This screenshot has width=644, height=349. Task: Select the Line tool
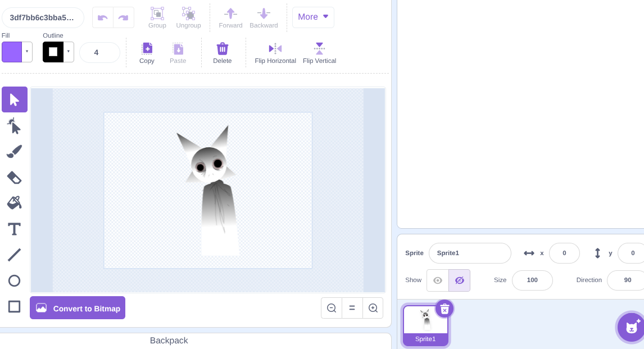(15, 255)
